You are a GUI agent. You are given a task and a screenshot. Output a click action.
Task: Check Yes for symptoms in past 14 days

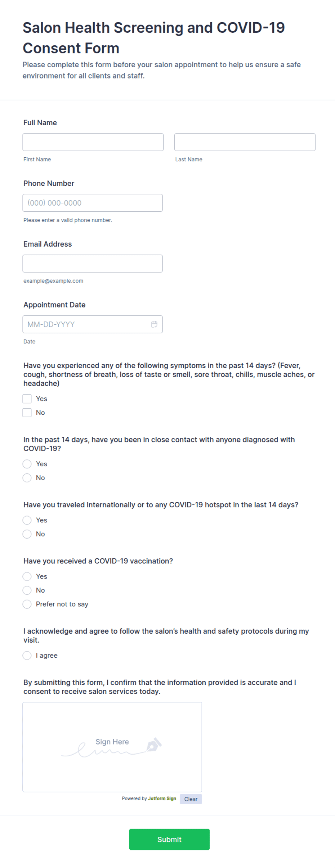27,399
